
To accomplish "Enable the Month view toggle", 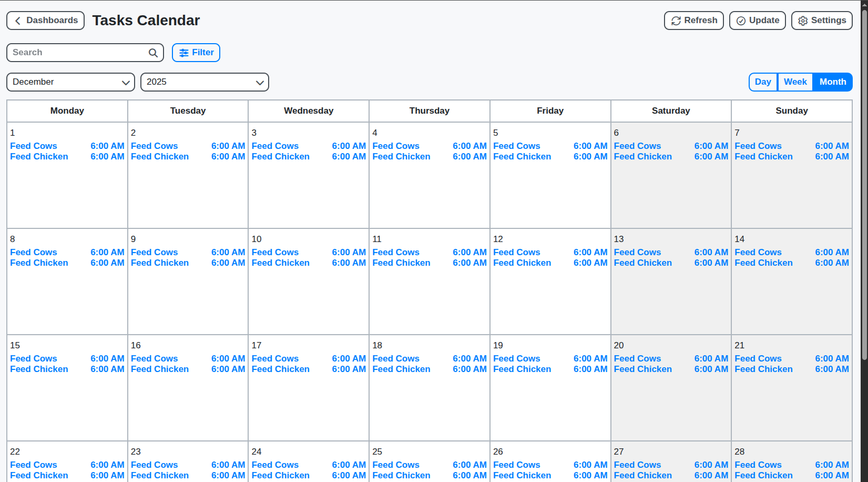I will click(833, 82).
